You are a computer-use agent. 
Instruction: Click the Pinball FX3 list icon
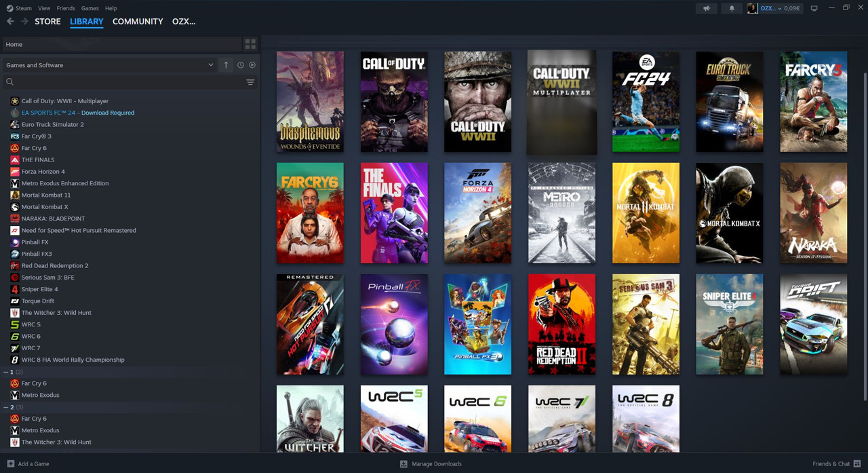coord(15,254)
